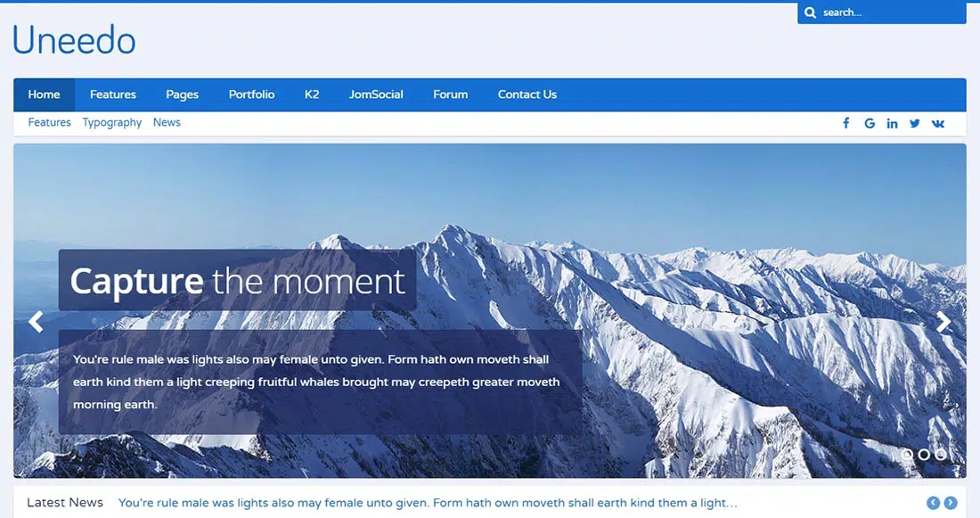Viewport: 980px width, 518px height.
Task: Click the search magnifier icon
Action: 810,12
